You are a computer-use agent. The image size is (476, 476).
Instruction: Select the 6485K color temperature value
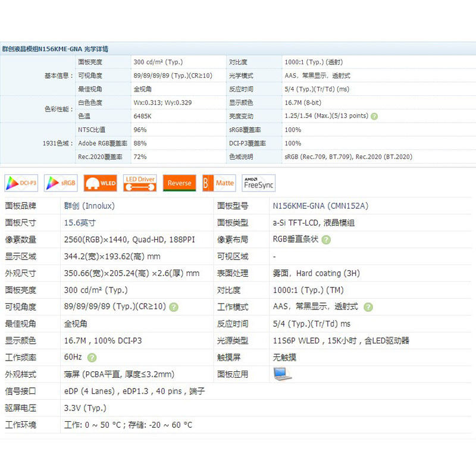point(142,116)
